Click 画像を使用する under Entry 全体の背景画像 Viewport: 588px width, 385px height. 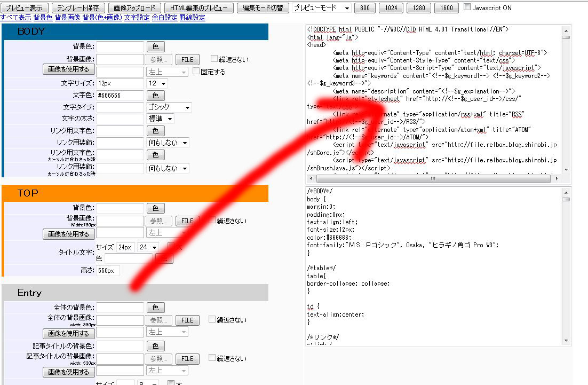69,334
